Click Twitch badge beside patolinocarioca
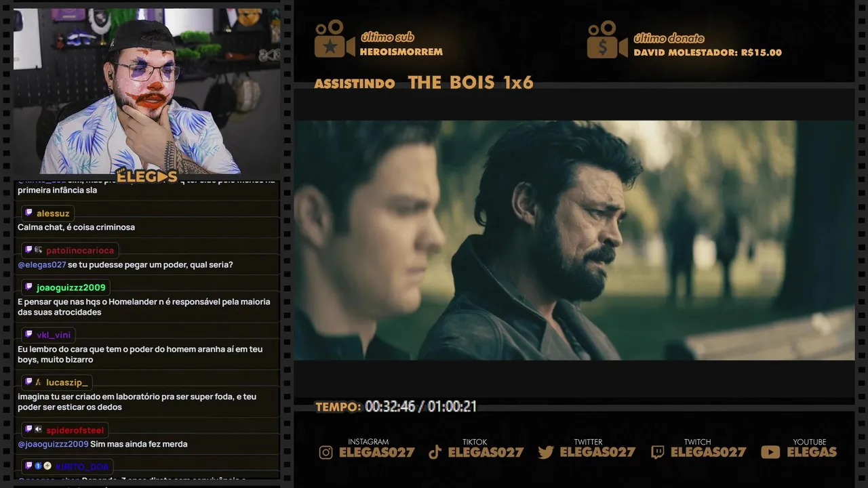Image resolution: width=868 pixels, height=488 pixels. click(28, 250)
